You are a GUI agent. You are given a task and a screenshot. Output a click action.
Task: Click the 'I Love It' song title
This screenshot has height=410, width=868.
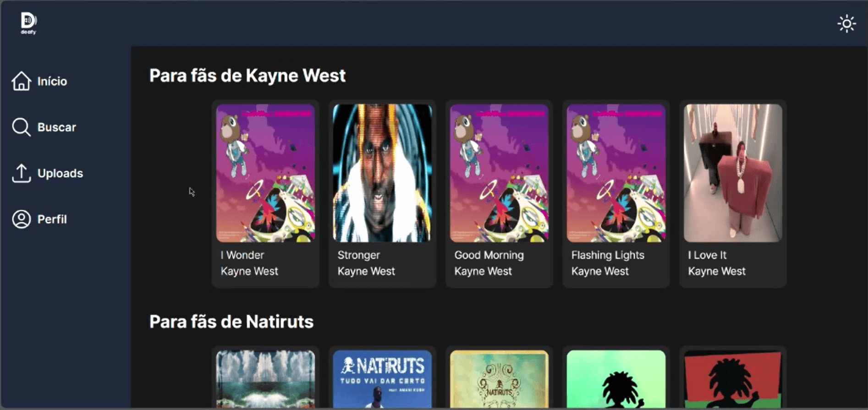[x=707, y=255]
